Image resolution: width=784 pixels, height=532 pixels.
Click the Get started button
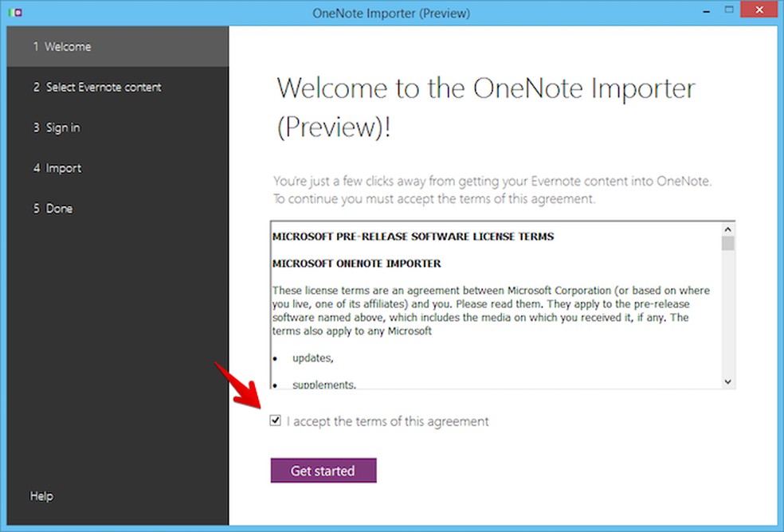click(323, 471)
